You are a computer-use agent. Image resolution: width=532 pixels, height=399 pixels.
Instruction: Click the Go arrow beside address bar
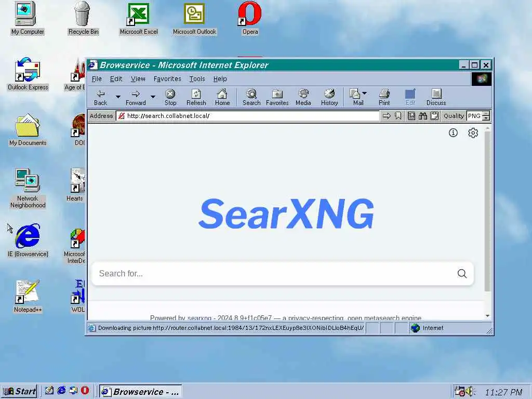387,116
